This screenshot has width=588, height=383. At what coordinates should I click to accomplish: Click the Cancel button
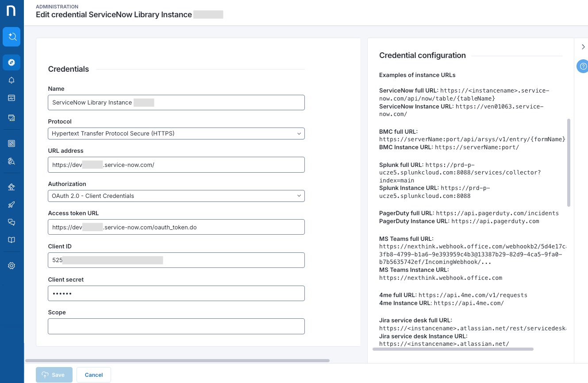(94, 375)
